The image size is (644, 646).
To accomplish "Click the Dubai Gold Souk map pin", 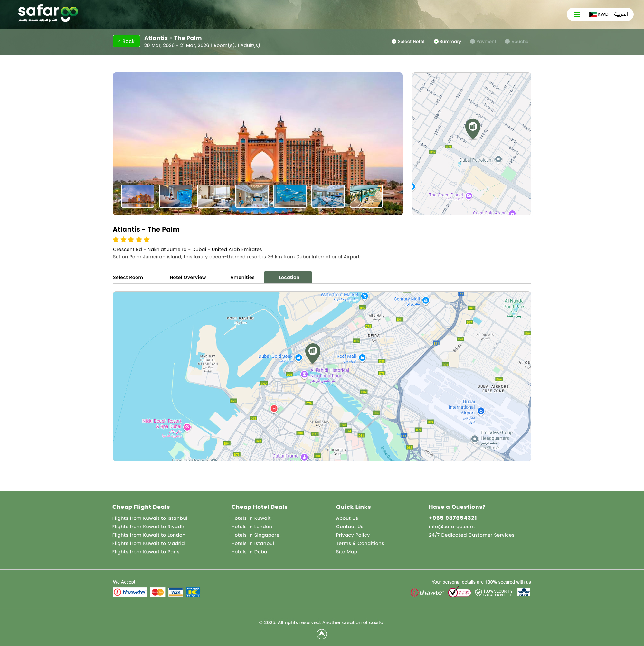I will 298,357.
